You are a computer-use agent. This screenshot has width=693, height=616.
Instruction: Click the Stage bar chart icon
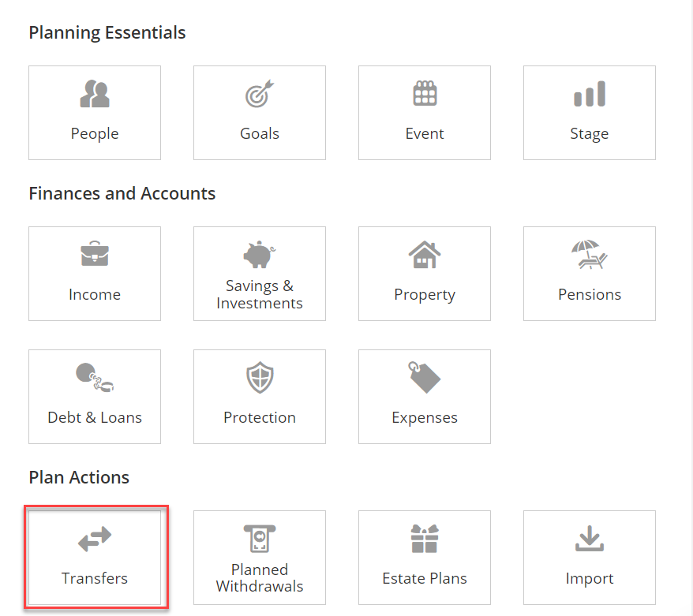point(589,94)
